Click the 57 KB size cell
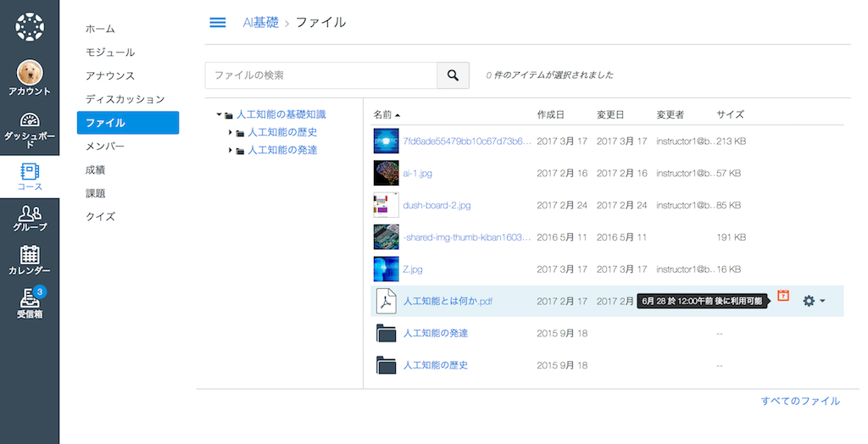Viewport: 868px width, 444px height. click(x=728, y=174)
